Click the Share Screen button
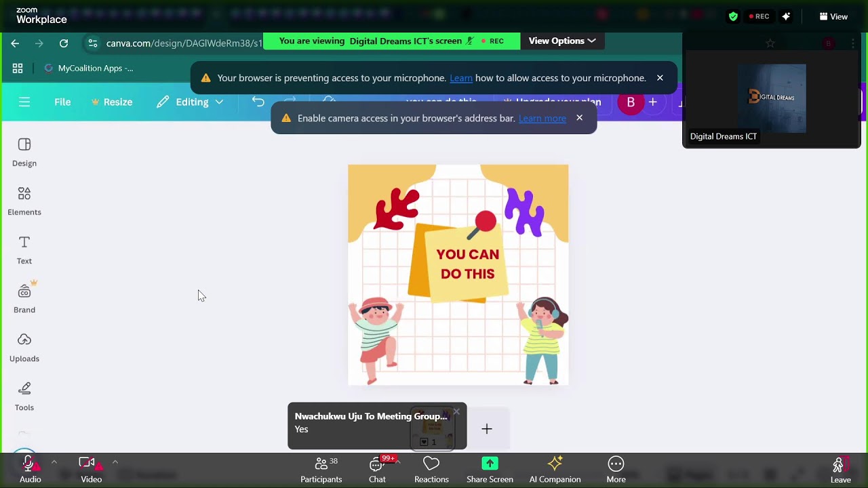This screenshot has width=868, height=488. [x=490, y=470]
